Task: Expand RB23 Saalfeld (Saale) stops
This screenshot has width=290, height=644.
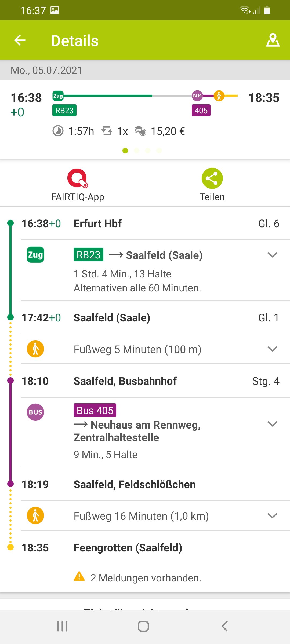Action: click(x=272, y=255)
